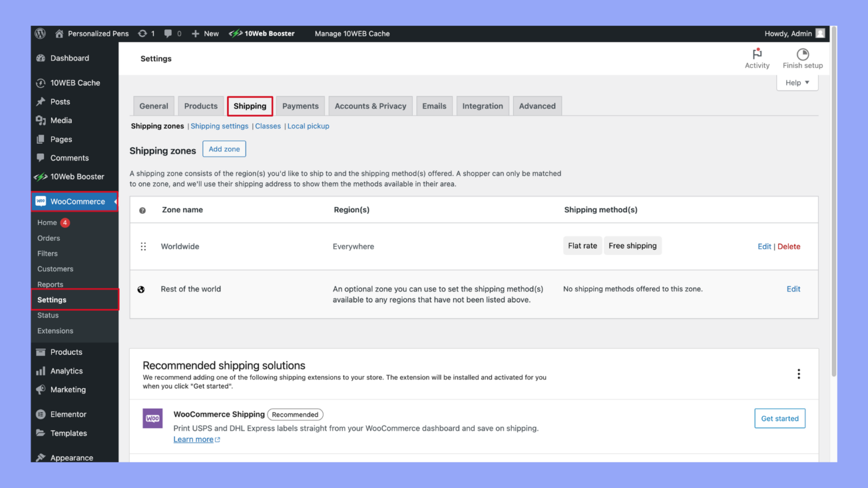Open the three-dot menu on Recommended shipping solutions

pos(798,374)
